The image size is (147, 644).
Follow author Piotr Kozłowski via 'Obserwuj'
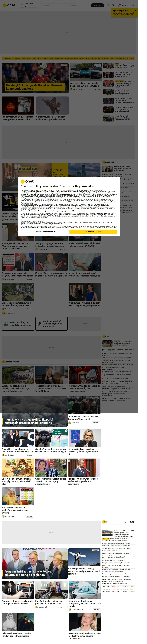tap(97, 89)
